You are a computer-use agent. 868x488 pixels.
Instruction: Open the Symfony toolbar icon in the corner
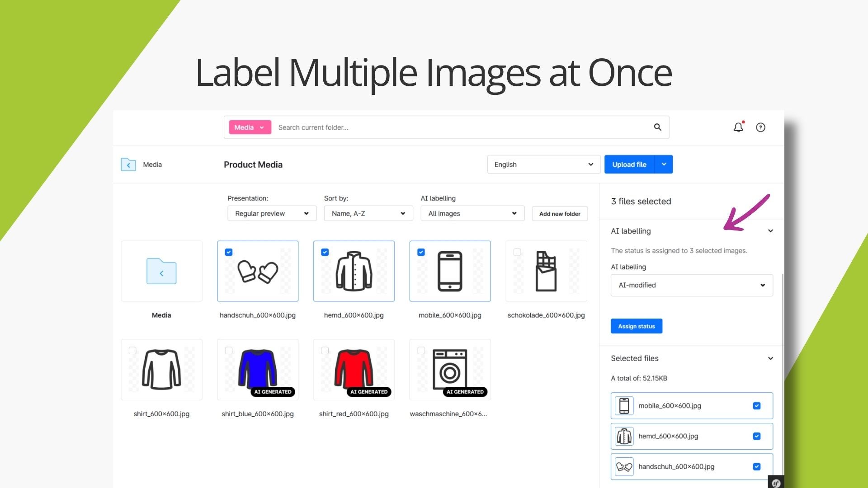(x=776, y=482)
